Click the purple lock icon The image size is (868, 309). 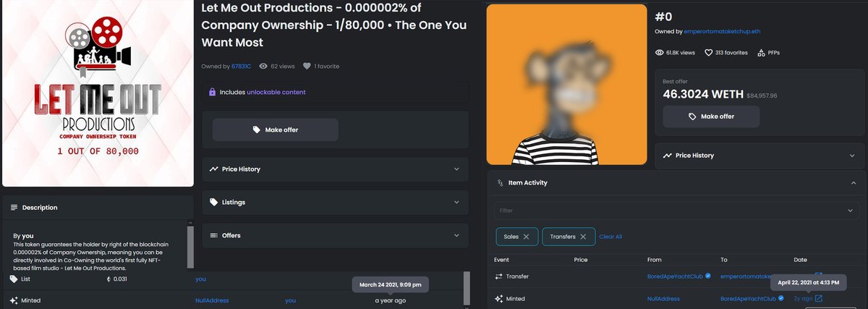[212, 92]
